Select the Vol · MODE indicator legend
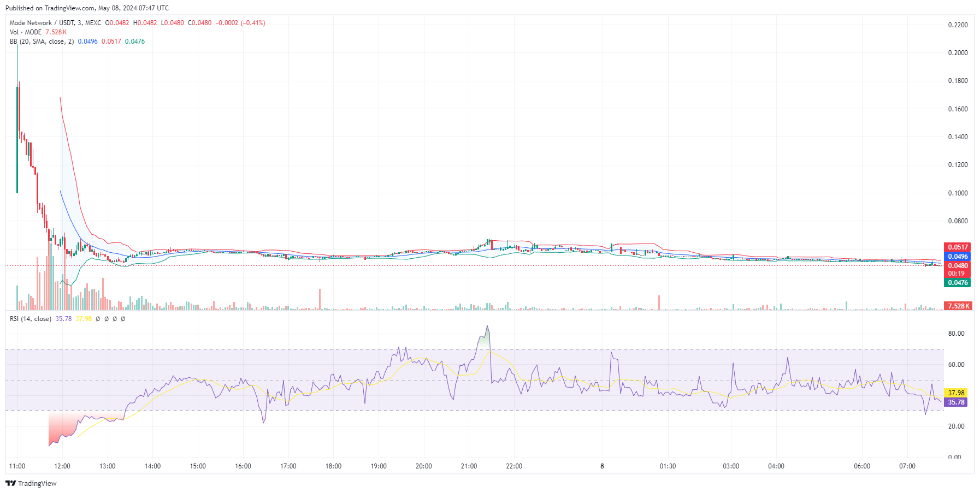The height and width of the screenshot is (493, 980). pyautogui.click(x=26, y=32)
